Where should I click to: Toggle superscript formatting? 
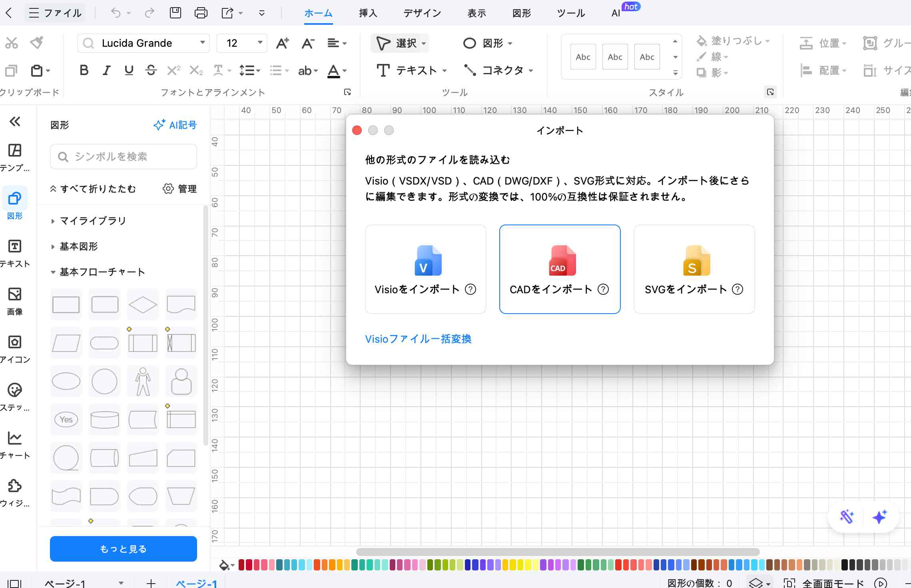coord(173,71)
